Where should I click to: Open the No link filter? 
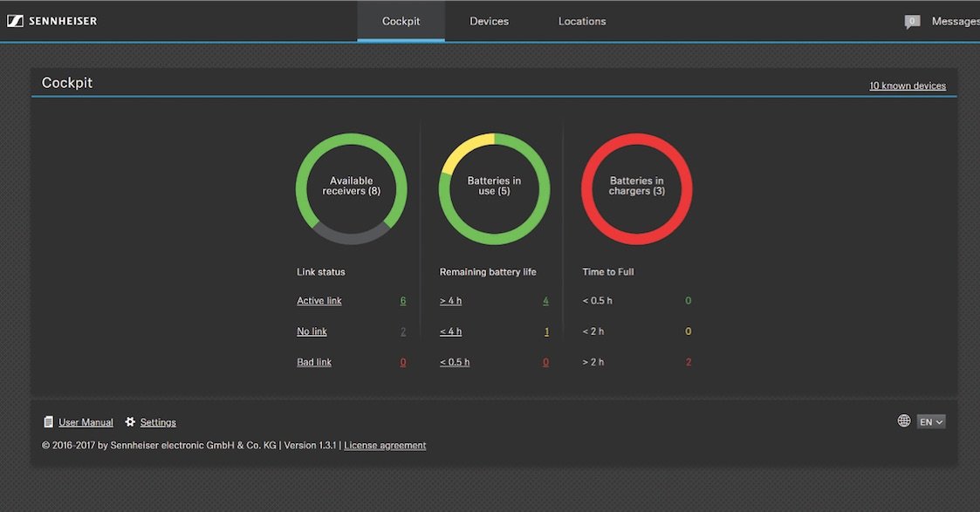pos(312,331)
